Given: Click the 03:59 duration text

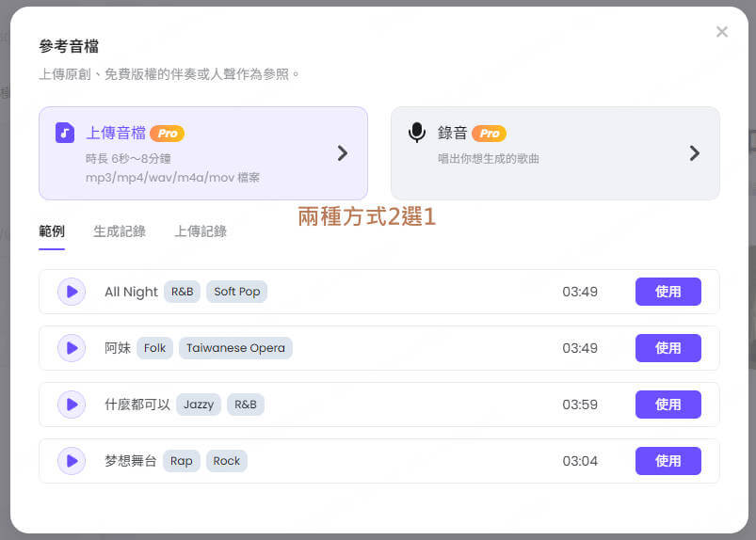Looking at the screenshot, I should [x=580, y=405].
